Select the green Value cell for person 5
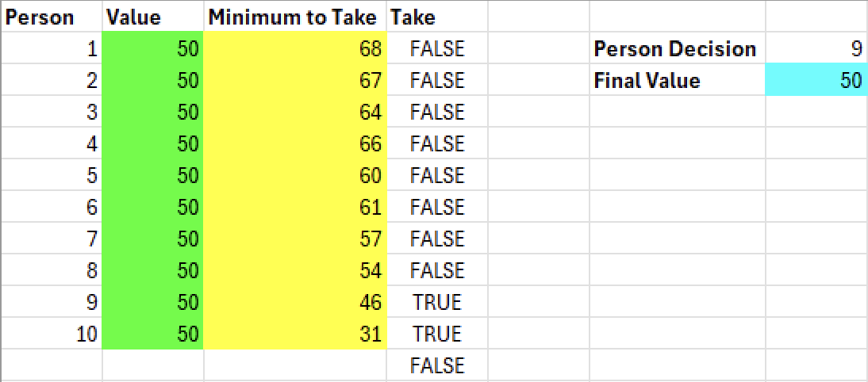868x382 pixels. (x=152, y=175)
